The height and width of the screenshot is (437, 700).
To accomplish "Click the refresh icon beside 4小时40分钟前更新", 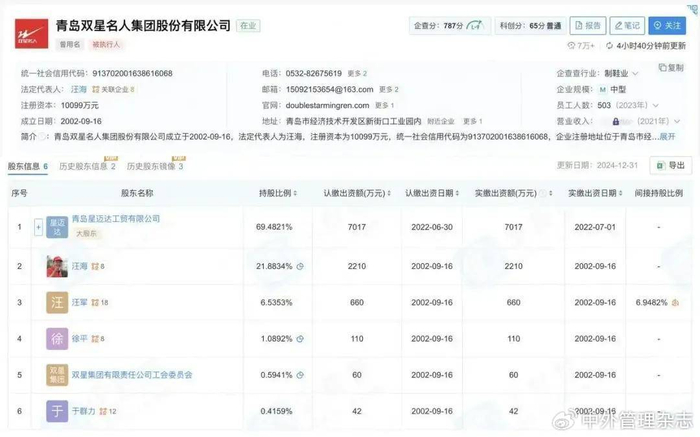I will click(x=609, y=46).
